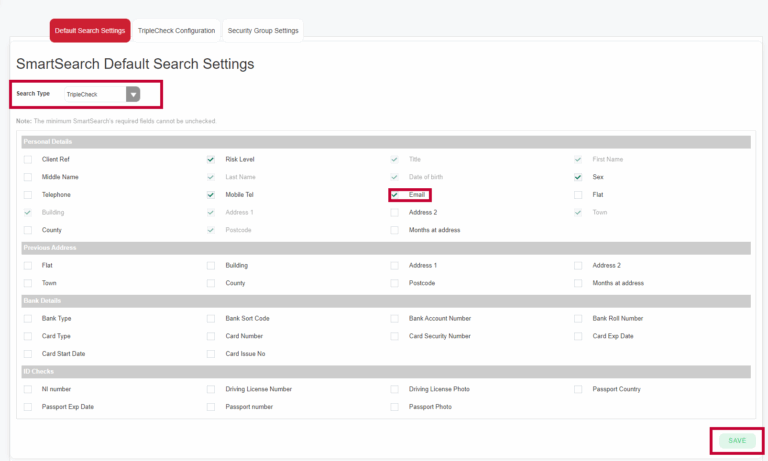
Task: Enable County under Personal Details
Action: click(28, 230)
